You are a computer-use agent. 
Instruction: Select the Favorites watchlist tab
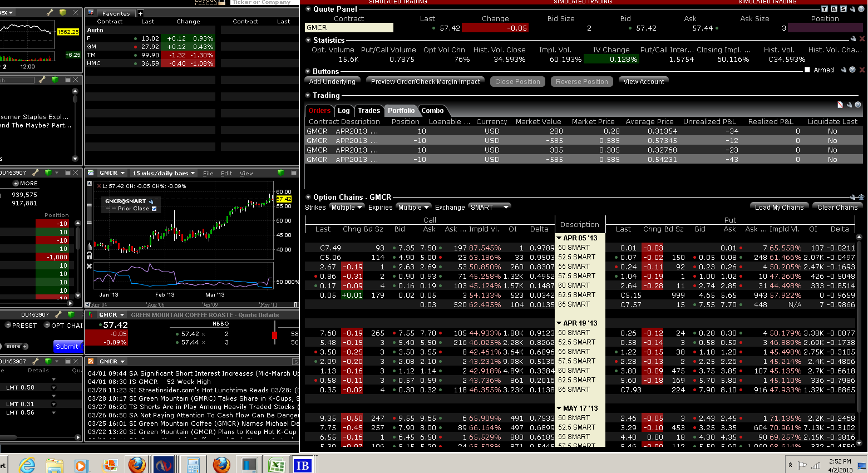(116, 13)
